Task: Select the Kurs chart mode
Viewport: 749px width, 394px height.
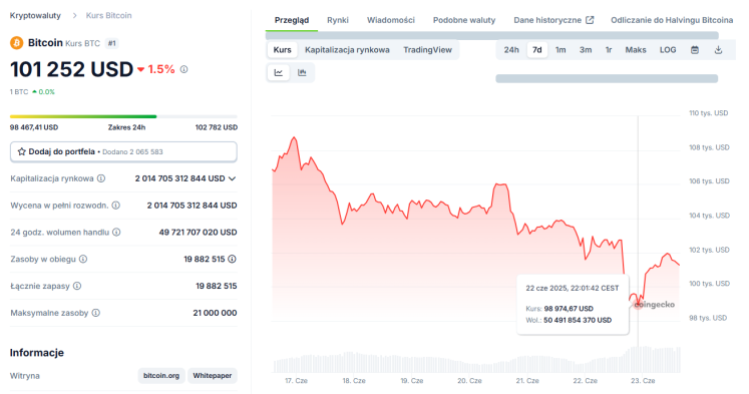Action: coord(282,50)
